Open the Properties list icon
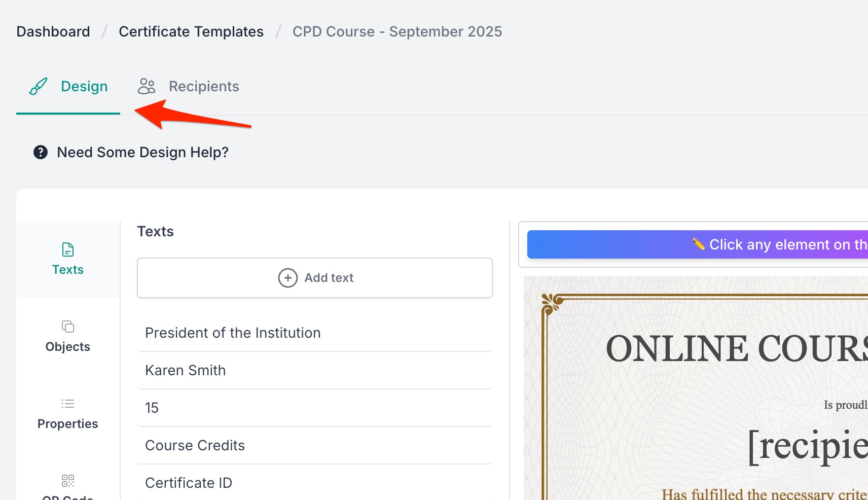The height and width of the screenshot is (500, 868). click(x=68, y=404)
